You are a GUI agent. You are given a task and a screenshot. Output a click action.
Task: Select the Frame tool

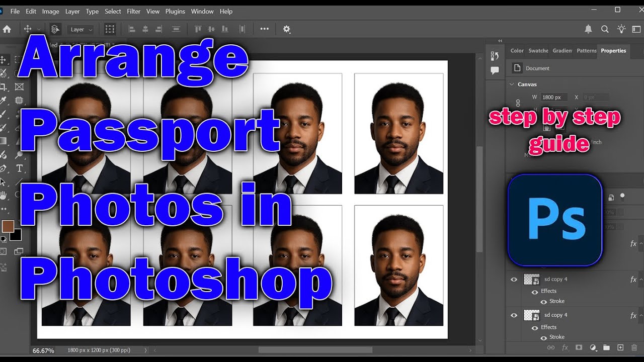point(20,87)
